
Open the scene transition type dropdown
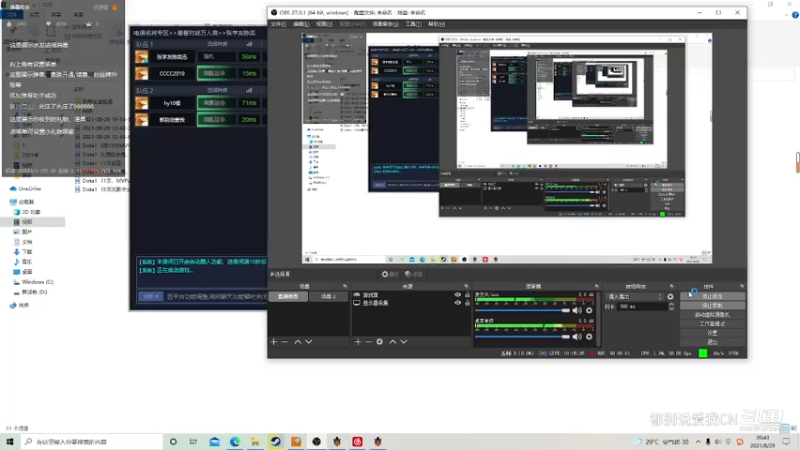coord(635,296)
